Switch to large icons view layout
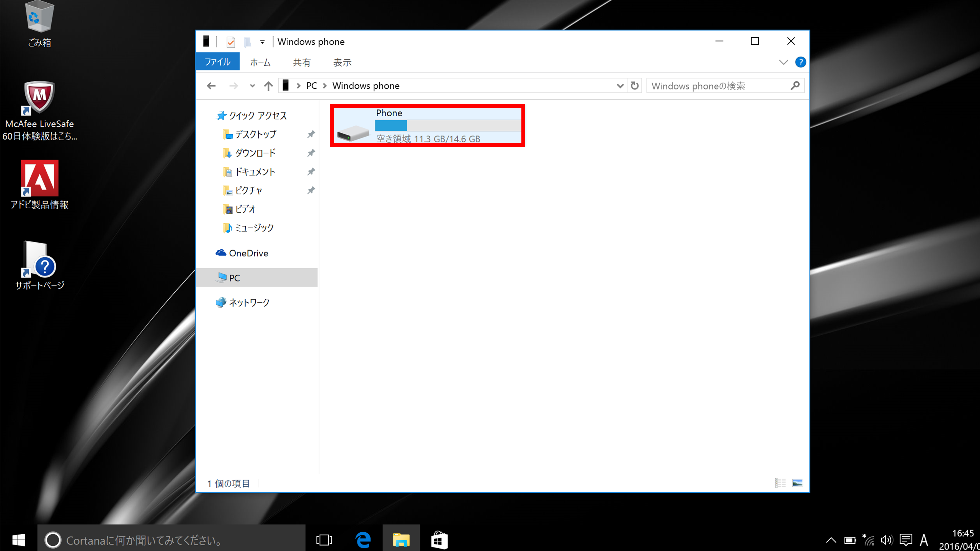The height and width of the screenshot is (551, 980). pyautogui.click(x=797, y=483)
